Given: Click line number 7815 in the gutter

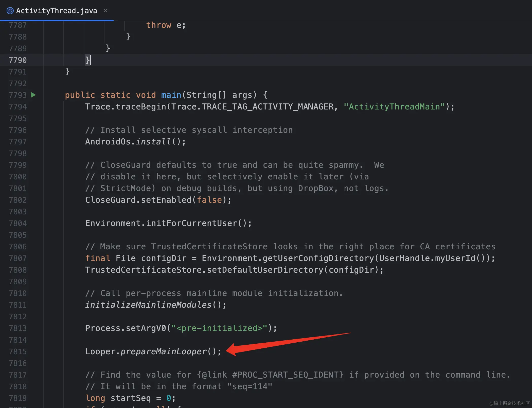Looking at the screenshot, I should tap(17, 351).
